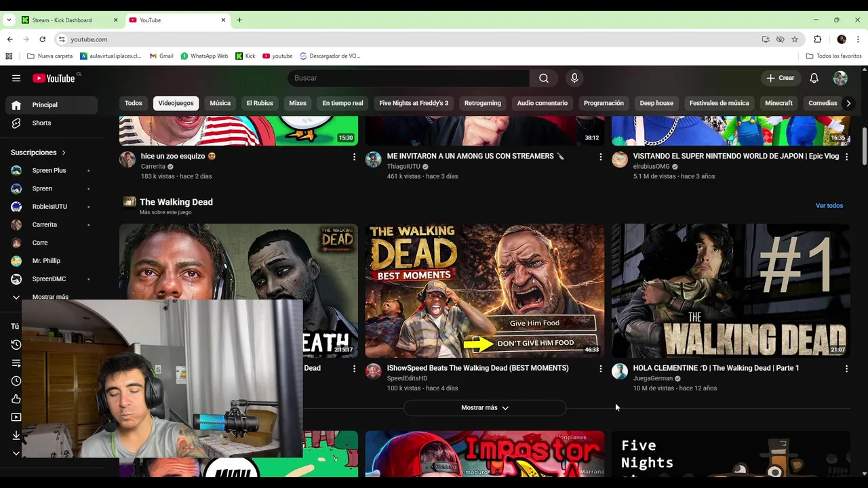
Task: Open The Walking Dead game heading
Action: click(x=176, y=202)
